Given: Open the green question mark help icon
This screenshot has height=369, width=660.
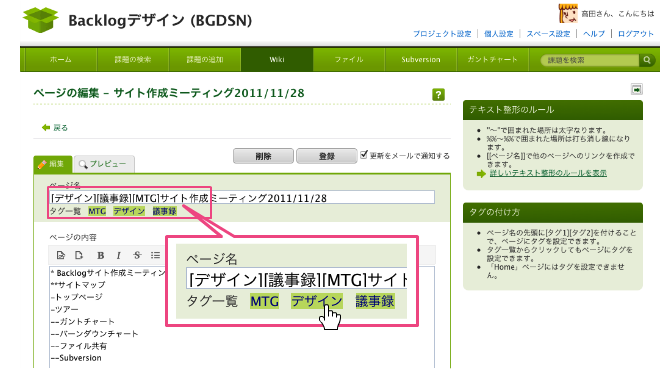Looking at the screenshot, I should coord(438,95).
